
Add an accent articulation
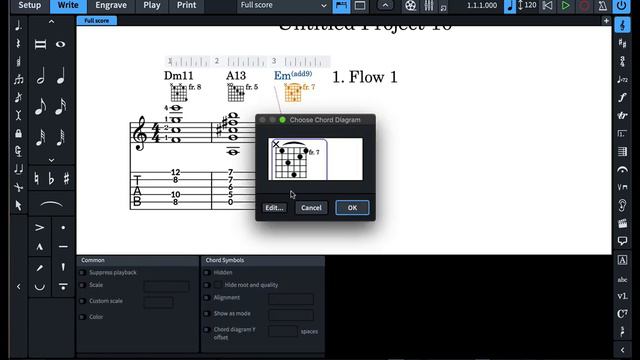click(40, 227)
